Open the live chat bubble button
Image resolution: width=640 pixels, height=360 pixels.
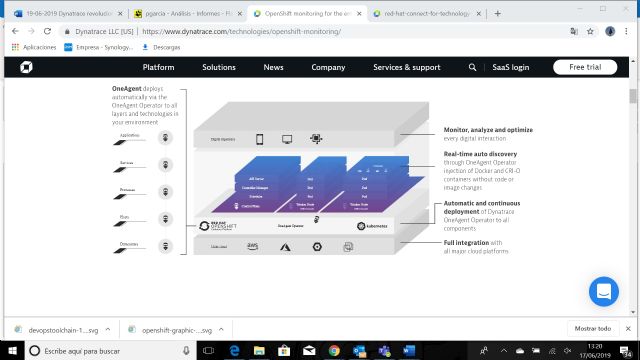tap(604, 291)
